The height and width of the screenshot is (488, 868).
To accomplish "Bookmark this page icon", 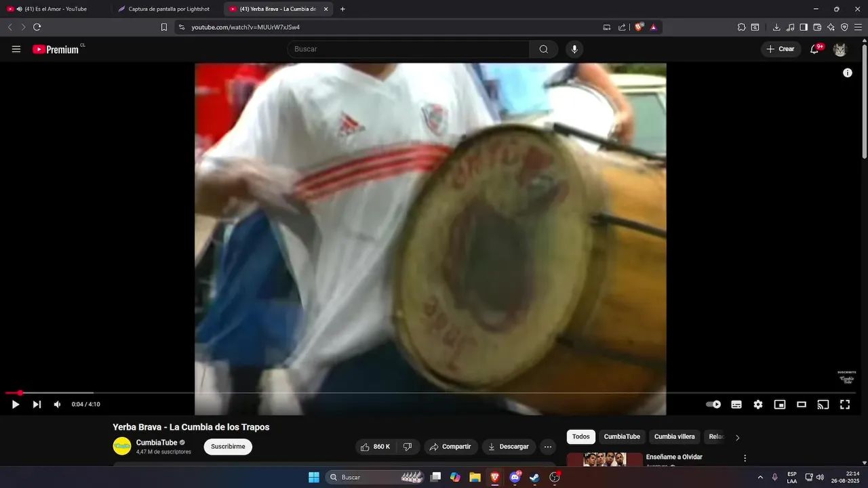I will coord(163,27).
